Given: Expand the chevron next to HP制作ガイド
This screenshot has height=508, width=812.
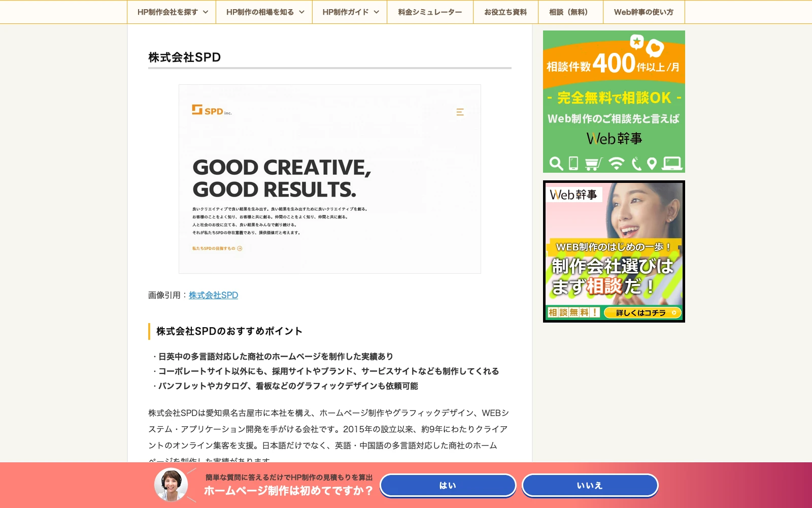Looking at the screenshot, I should coord(377,12).
